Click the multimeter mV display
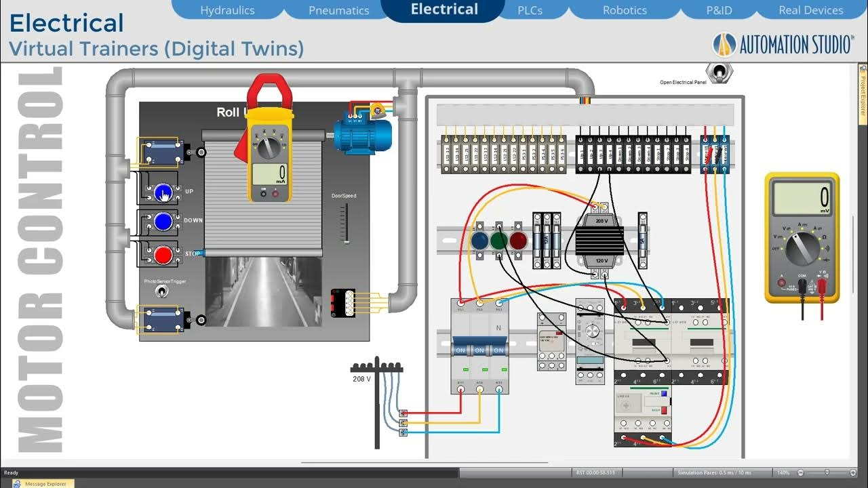 (x=802, y=198)
